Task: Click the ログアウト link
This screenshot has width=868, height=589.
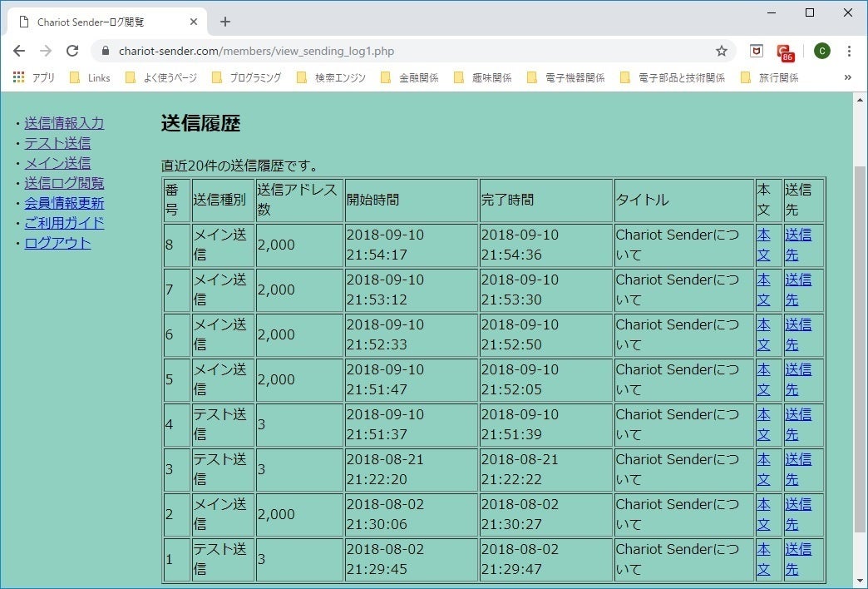Action: click(57, 243)
